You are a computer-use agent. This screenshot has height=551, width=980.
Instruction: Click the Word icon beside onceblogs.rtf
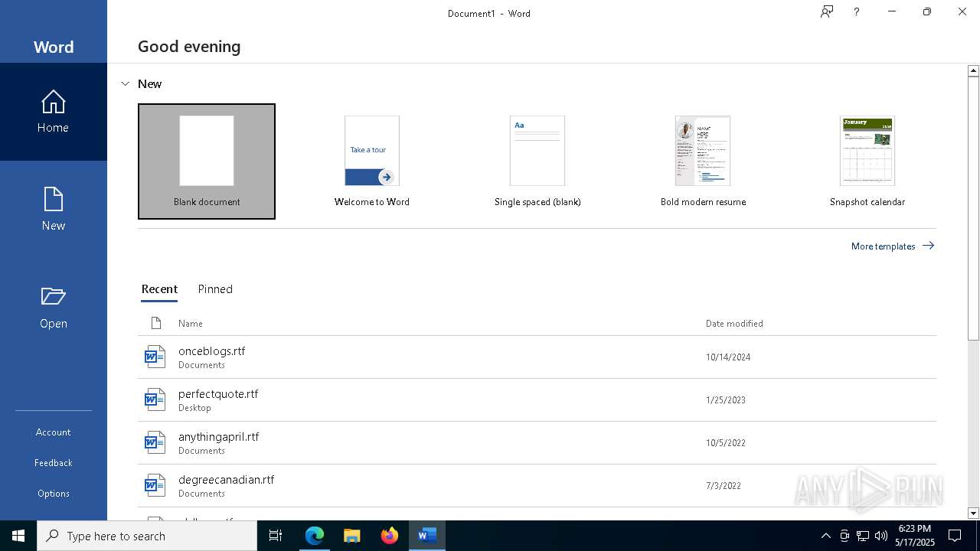[155, 357]
